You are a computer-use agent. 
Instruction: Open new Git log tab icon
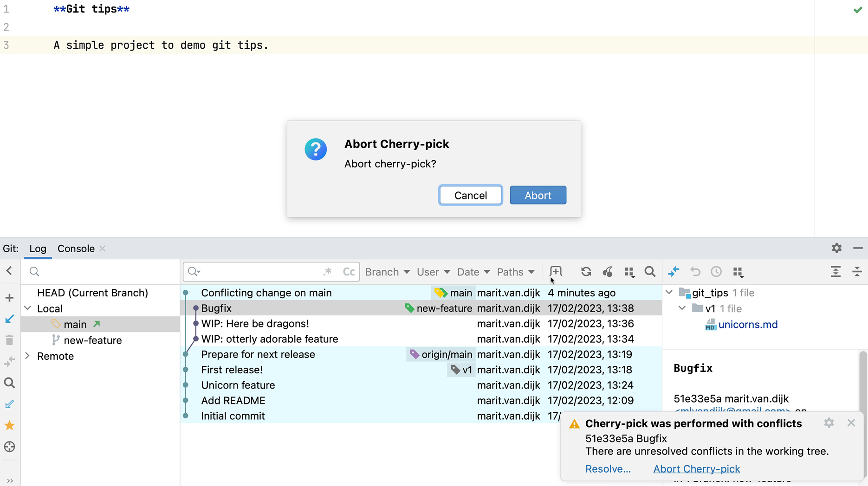pos(556,272)
